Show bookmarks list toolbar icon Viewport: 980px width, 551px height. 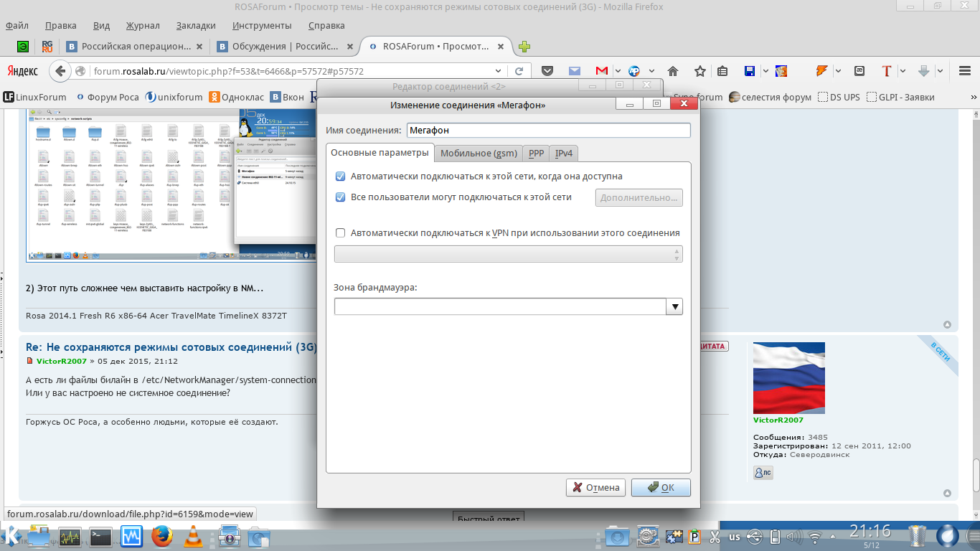click(x=722, y=71)
